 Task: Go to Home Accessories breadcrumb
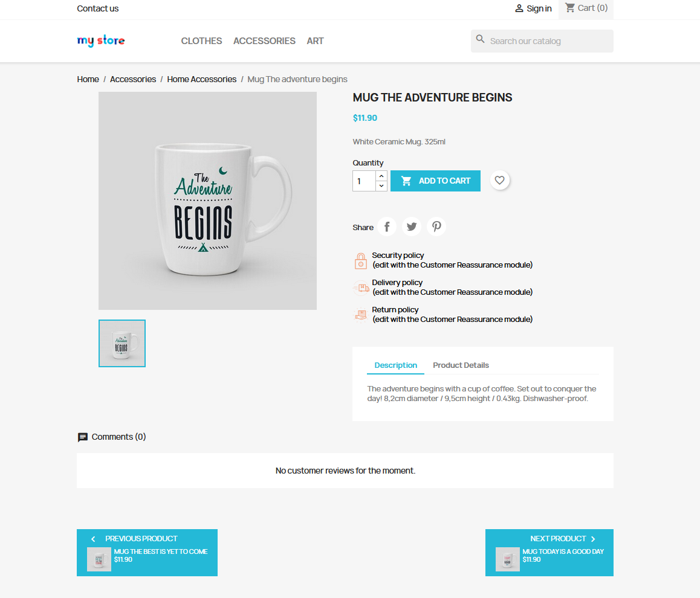[202, 79]
